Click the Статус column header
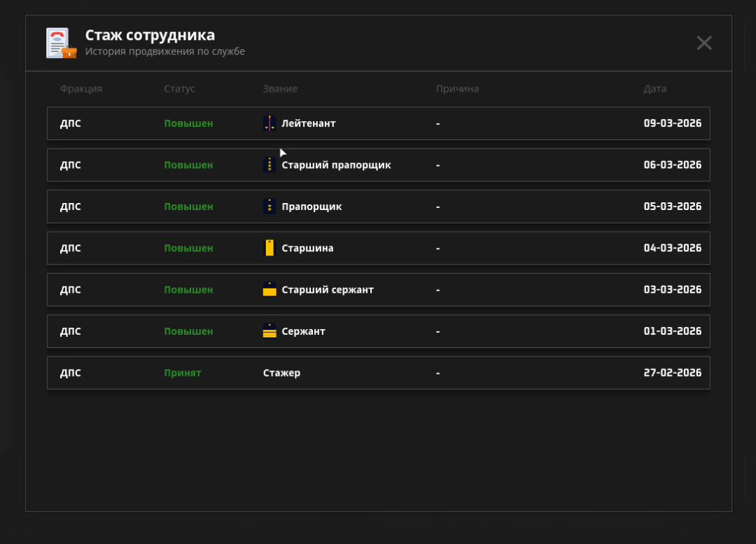The width and height of the screenshot is (756, 544). pos(179,89)
